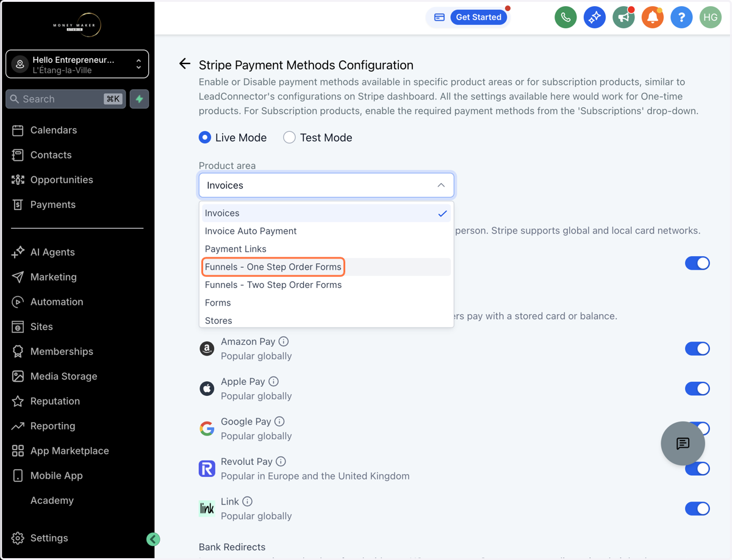Toggle the Revolut Pay switch
This screenshot has height=560, width=732.
point(697,468)
